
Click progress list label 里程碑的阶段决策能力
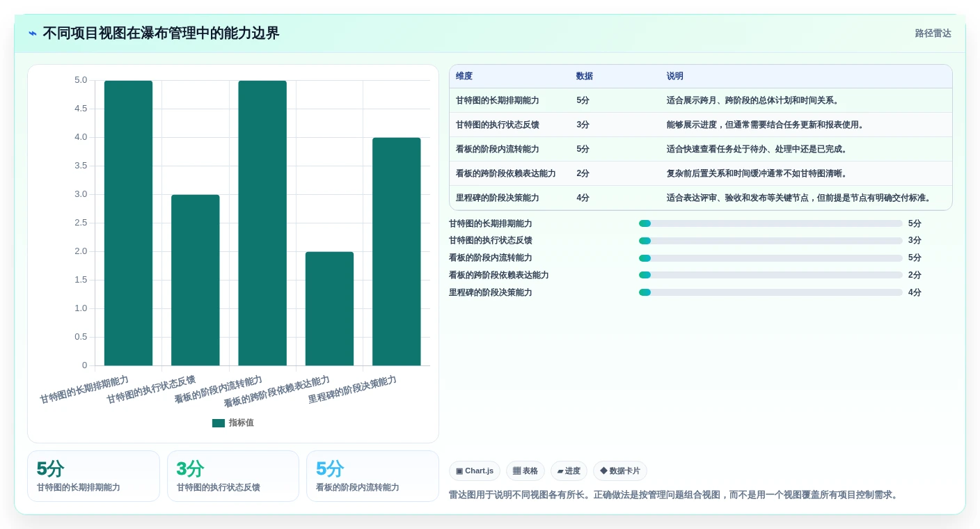pyautogui.click(x=491, y=292)
